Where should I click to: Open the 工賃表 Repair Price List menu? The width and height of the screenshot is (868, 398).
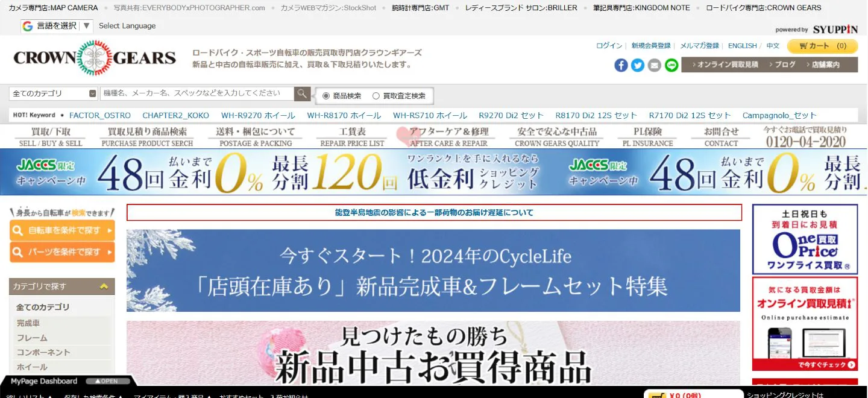352,136
